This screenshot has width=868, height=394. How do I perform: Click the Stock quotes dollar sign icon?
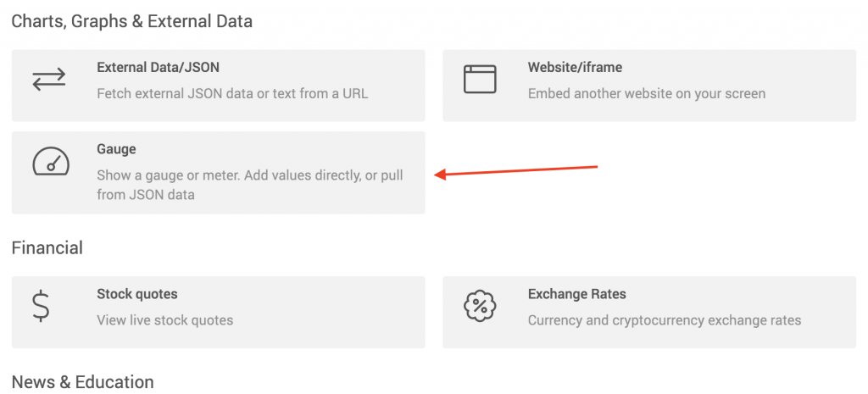42,306
